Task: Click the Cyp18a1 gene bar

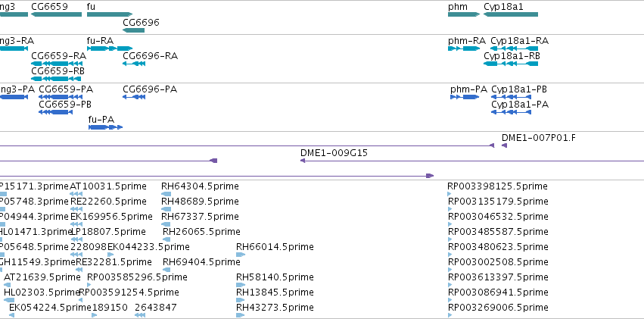Action: click(511, 14)
